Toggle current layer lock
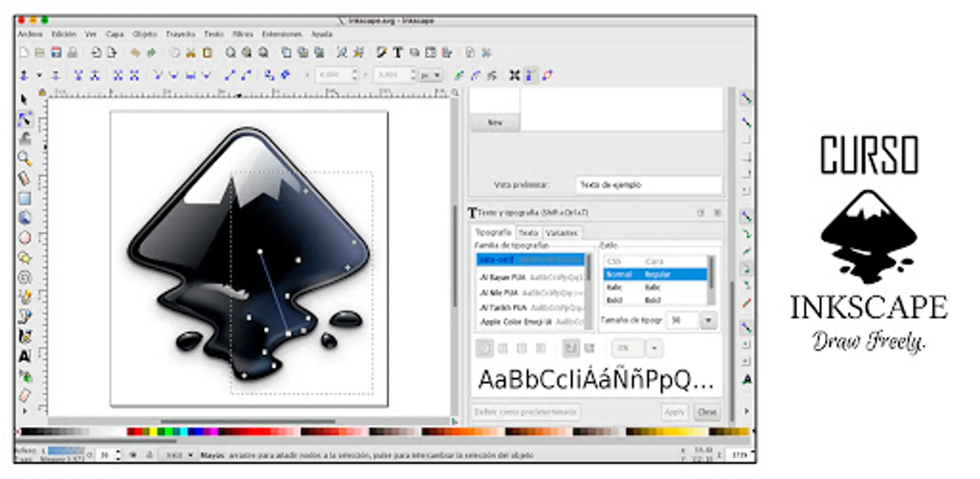 (x=149, y=455)
